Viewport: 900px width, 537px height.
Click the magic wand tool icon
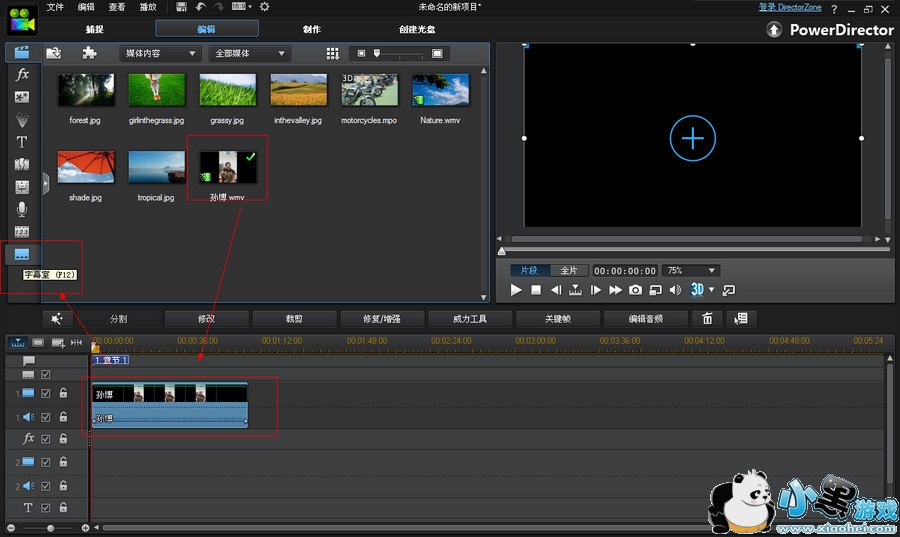click(57, 319)
